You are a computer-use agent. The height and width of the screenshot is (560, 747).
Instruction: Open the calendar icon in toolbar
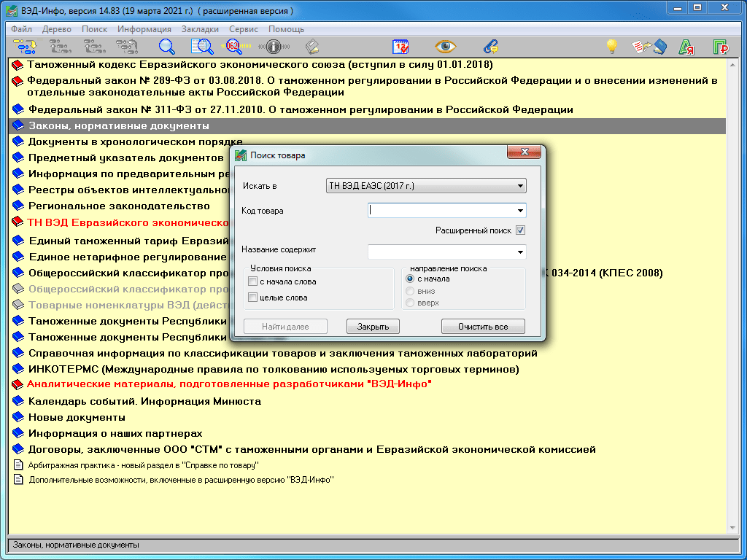click(x=401, y=47)
